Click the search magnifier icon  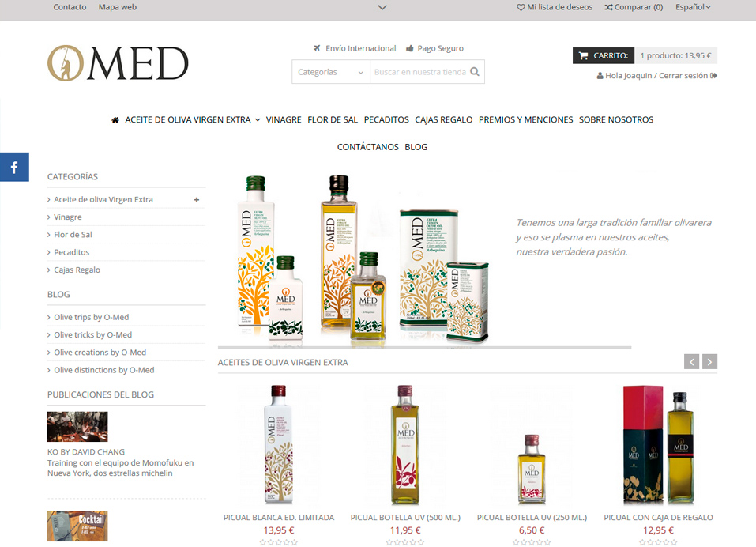(x=475, y=72)
